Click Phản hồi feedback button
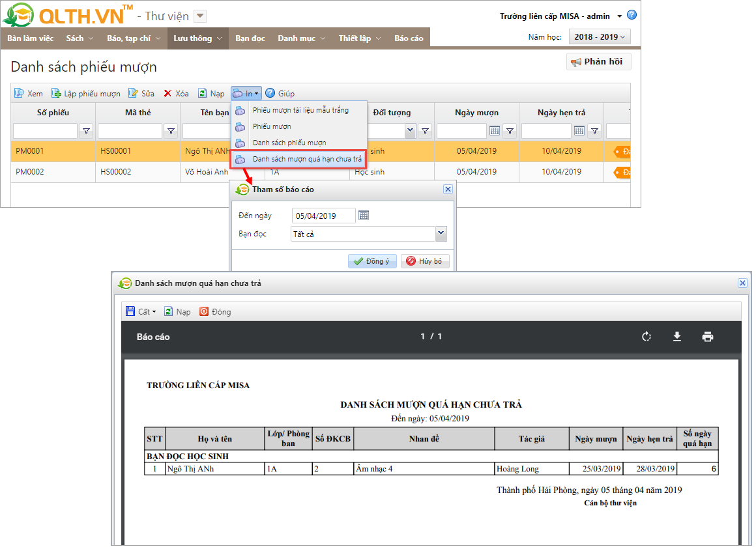This screenshot has width=756, height=549. 598,62
